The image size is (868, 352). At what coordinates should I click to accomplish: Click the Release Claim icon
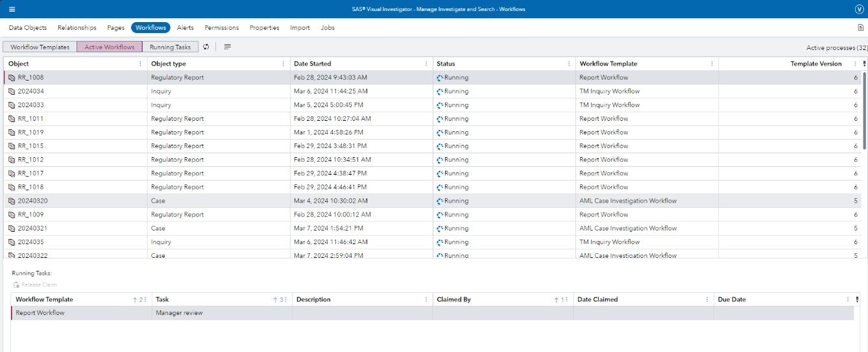click(16, 284)
